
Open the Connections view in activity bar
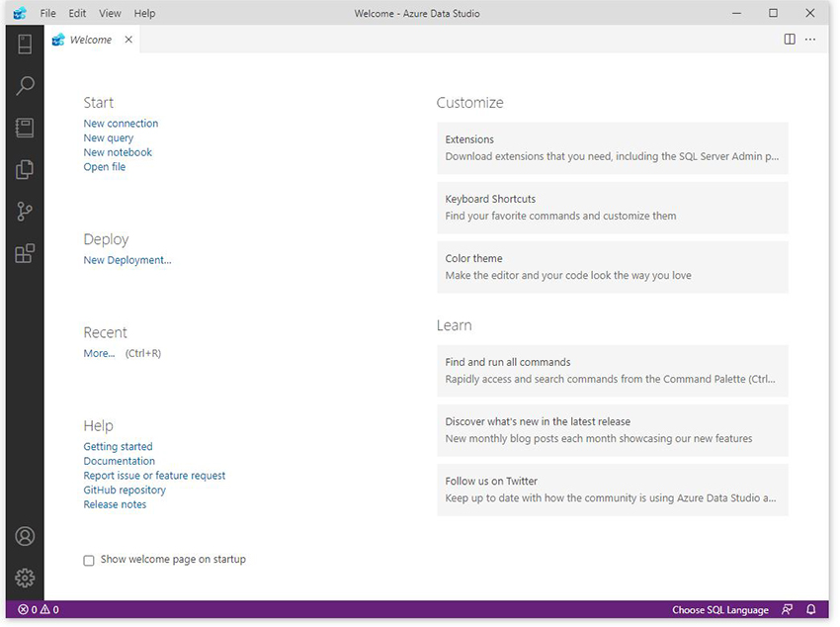(25, 44)
